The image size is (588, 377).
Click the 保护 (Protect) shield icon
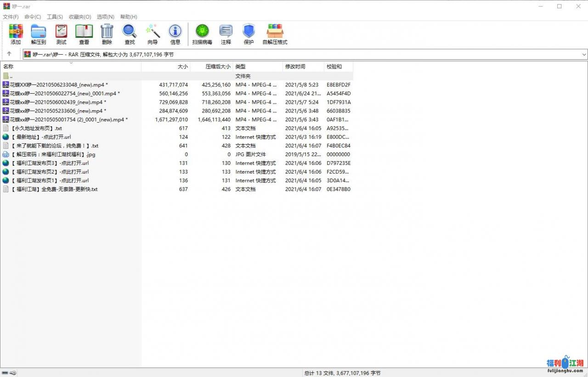tap(249, 34)
